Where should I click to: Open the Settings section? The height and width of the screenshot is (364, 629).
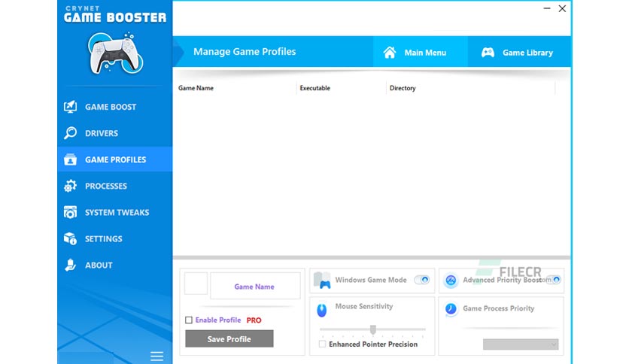[115, 239]
